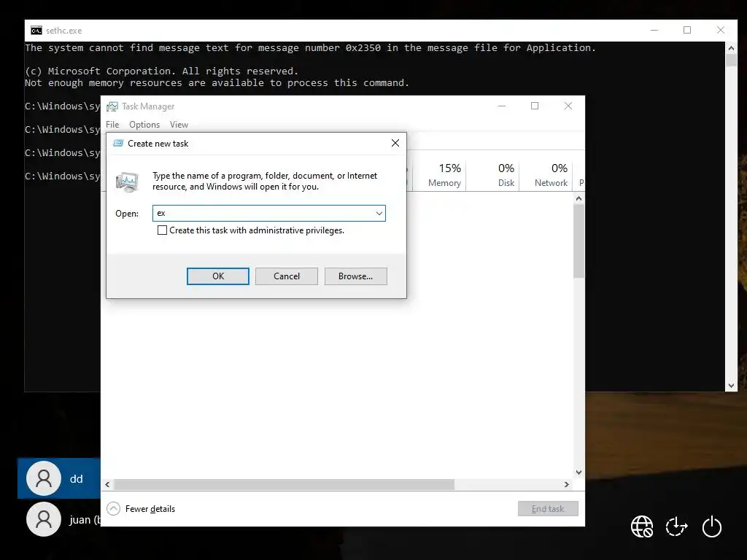Close the Task Manager window
Image resolution: width=747 pixels, height=560 pixels.
(x=568, y=106)
